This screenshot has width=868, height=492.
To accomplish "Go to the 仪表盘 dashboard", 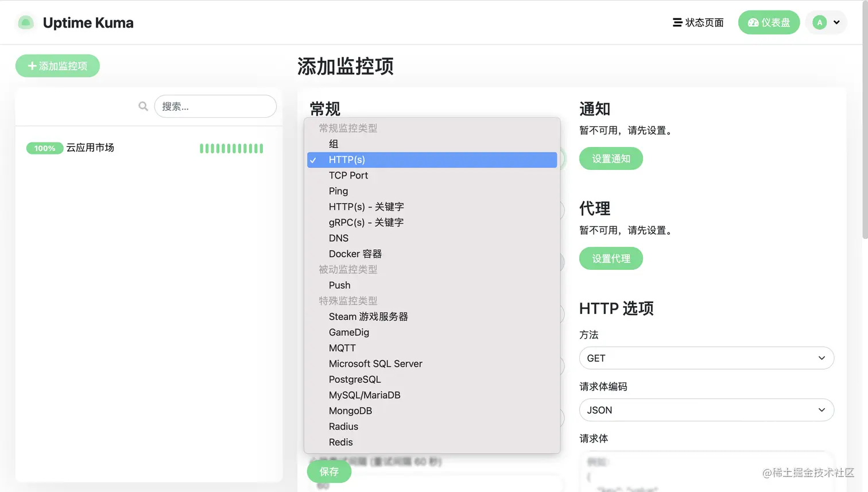I will tap(769, 22).
